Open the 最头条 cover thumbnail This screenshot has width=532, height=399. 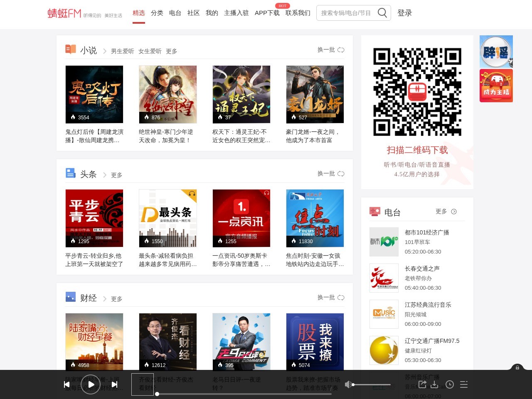168,218
